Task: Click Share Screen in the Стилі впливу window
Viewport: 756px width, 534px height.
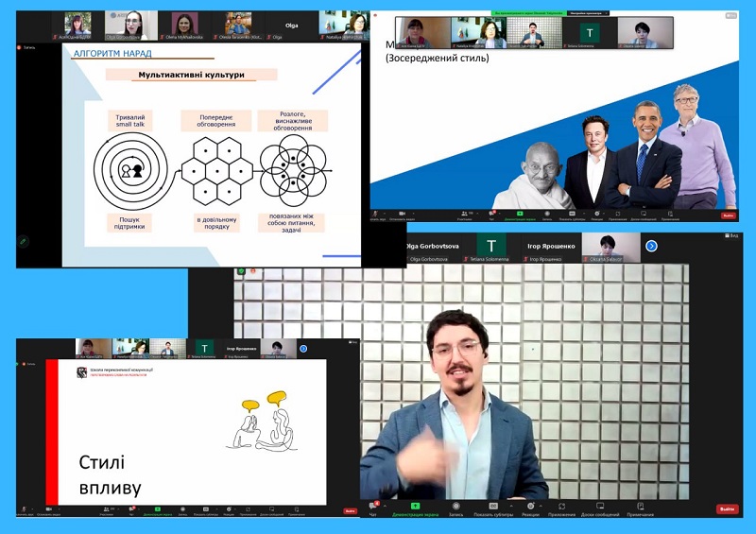Action: point(158,511)
